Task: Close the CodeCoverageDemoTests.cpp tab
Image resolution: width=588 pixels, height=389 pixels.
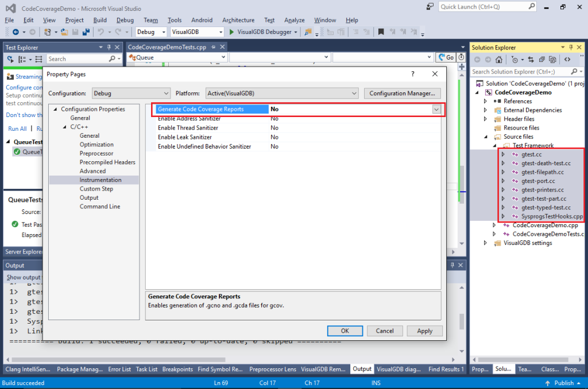Action: 222,47
